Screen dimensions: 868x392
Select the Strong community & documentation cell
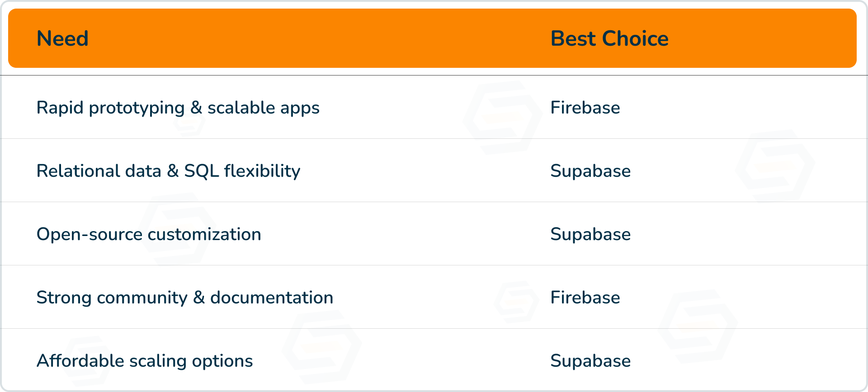[x=184, y=298]
